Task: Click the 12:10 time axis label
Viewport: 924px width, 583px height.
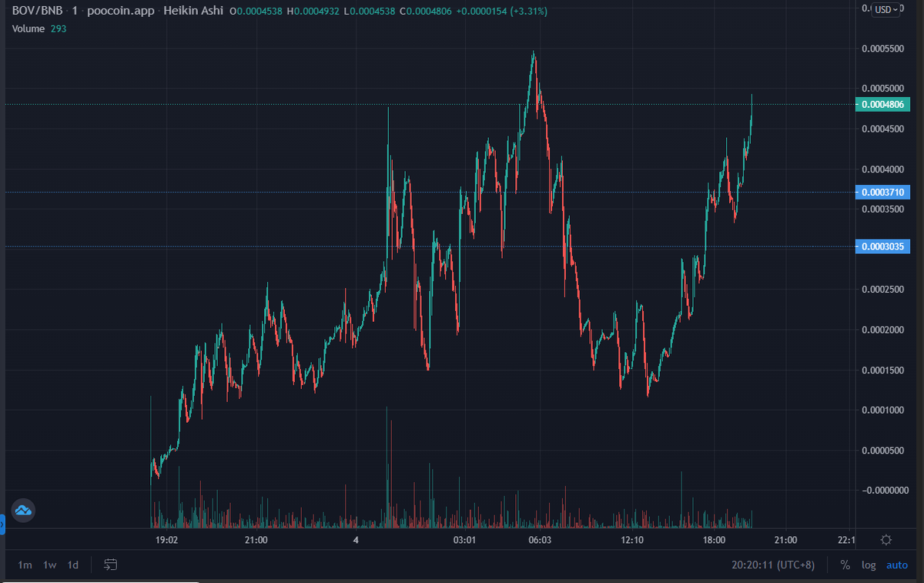Action: pyautogui.click(x=631, y=541)
